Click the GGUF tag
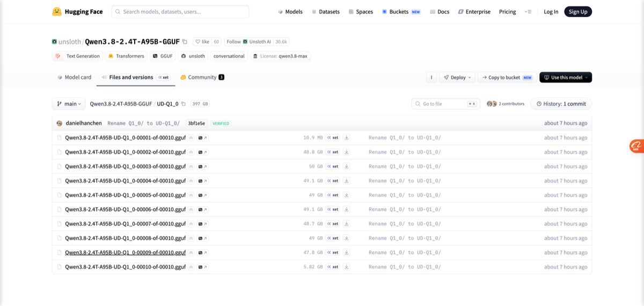The height and width of the screenshot is (306, 644). tap(162, 56)
